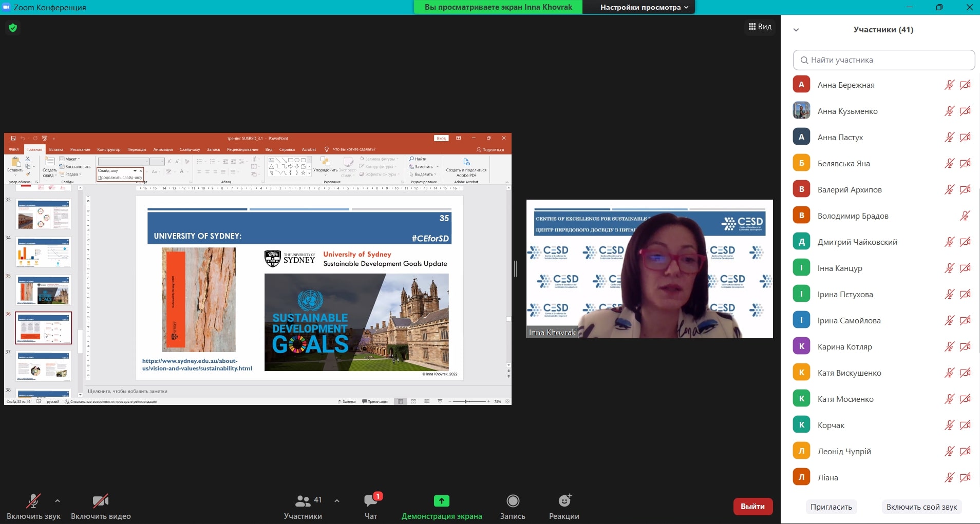Click Поделиться share button in PowerPoint
The width and height of the screenshot is (980, 524).
(491, 150)
